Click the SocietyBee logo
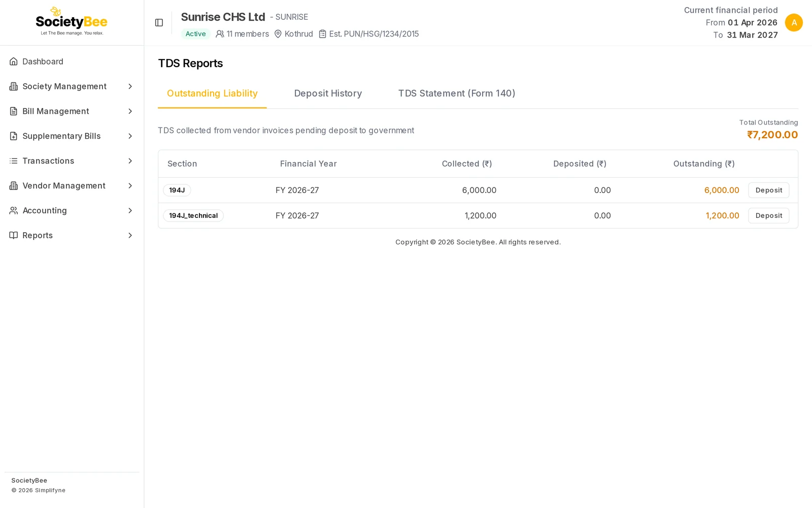This screenshot has height=508, width=812. (x=72, y=21)
